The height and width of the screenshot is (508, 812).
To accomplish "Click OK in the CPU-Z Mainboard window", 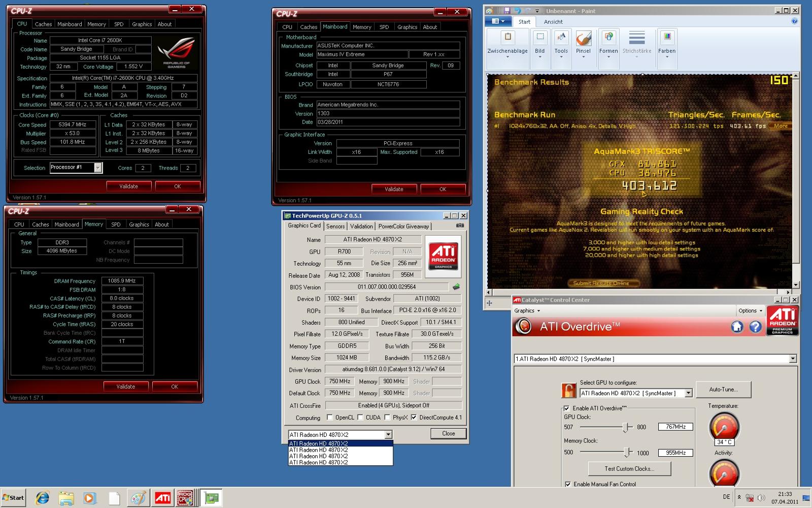I will click(443, 189).
